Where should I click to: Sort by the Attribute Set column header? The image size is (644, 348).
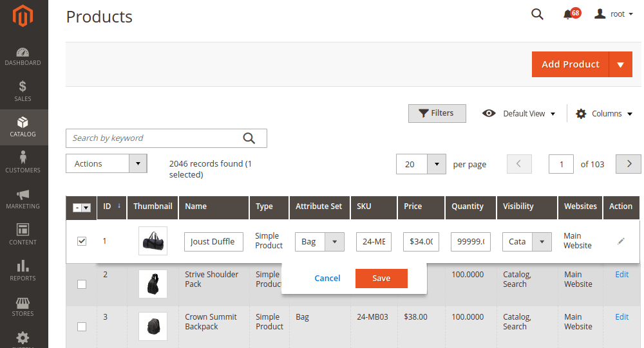tap(319, 206)
